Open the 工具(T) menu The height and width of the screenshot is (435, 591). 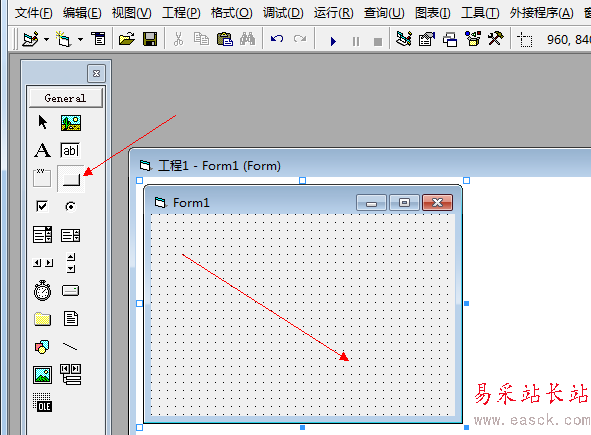(480, 13)
